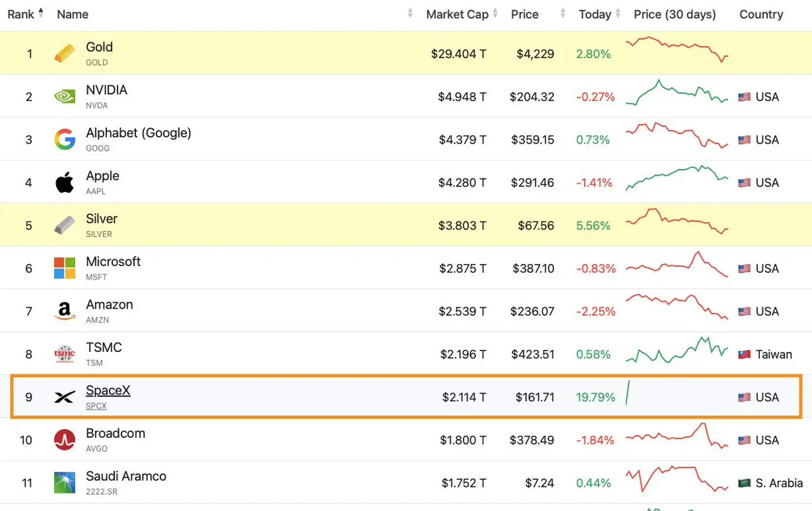Click the Silver bar icon
This screenshot has height=511, width=812.
[x=65, y=225]
